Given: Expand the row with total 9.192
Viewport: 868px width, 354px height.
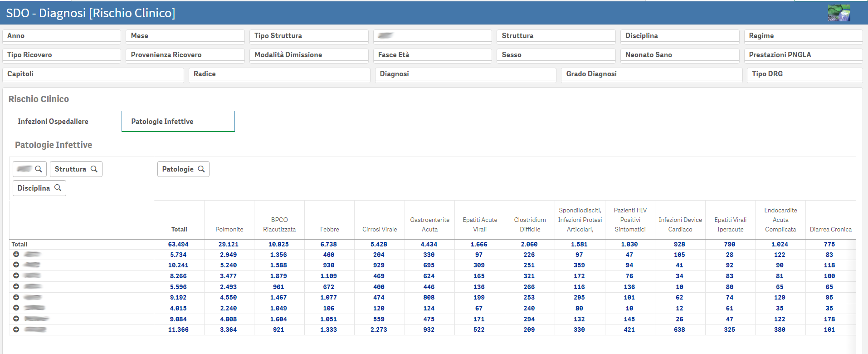Looking at the screenshot, I should (16, 297).
